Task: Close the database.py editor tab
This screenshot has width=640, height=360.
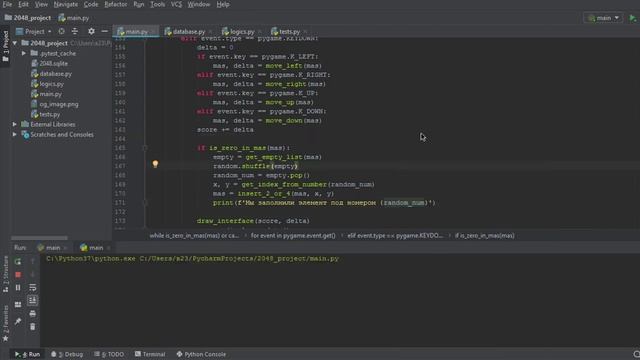Action: pyautogui.click(x=211, y=32)
